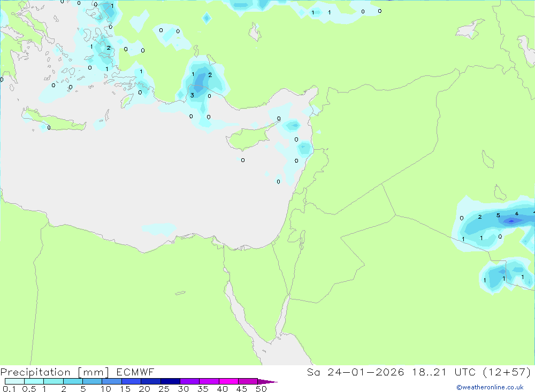535x392 pixels.
Task: Click the dark blue precipitation peak near value 4
Action: pyautogui.click(x=511, y=221)
